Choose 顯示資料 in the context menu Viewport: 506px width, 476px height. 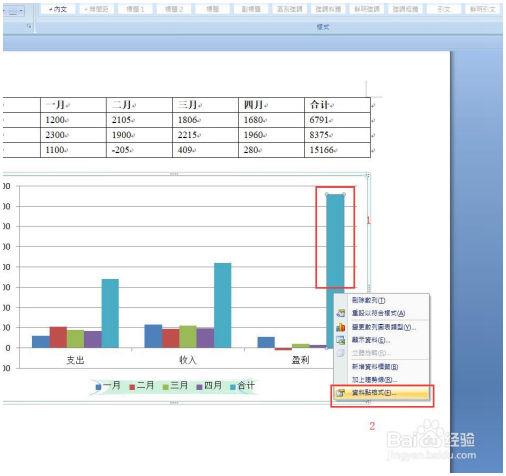click(x=382, y=340)
